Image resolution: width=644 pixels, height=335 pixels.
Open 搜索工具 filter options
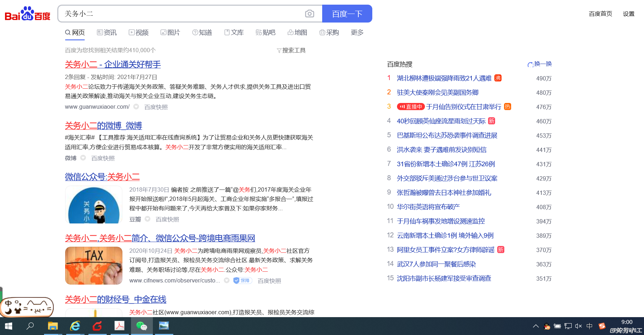point(291,50)
